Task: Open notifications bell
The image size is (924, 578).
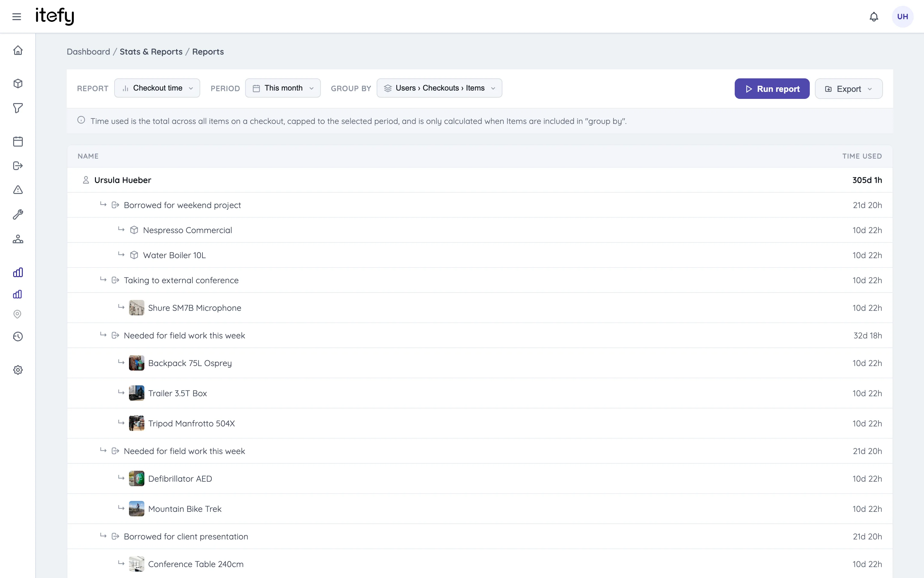Action: tap(874, 16)
